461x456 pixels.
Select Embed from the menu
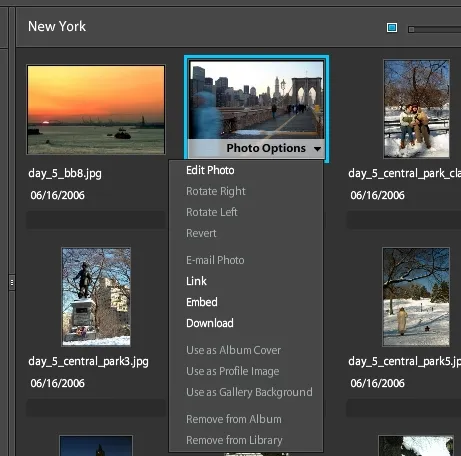202,302
